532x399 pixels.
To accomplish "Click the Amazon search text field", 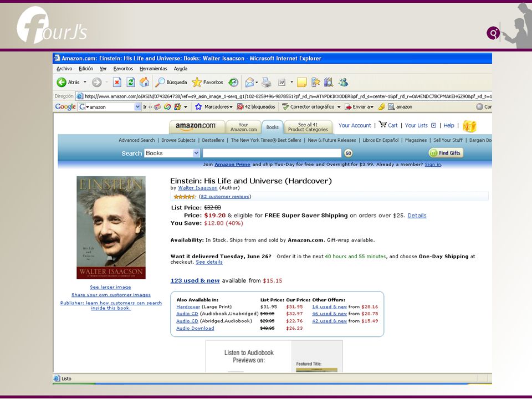I will click(272, 153).
